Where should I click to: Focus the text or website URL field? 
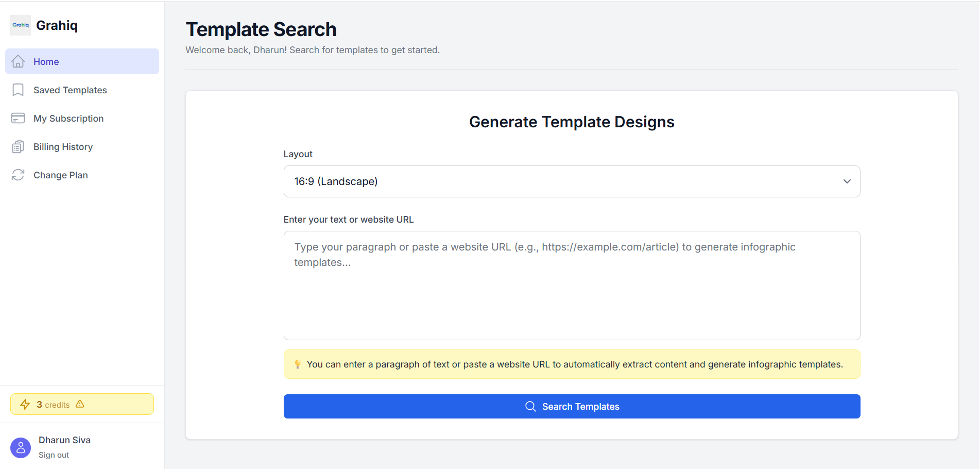pyautogui.click(x=571, y=285)
